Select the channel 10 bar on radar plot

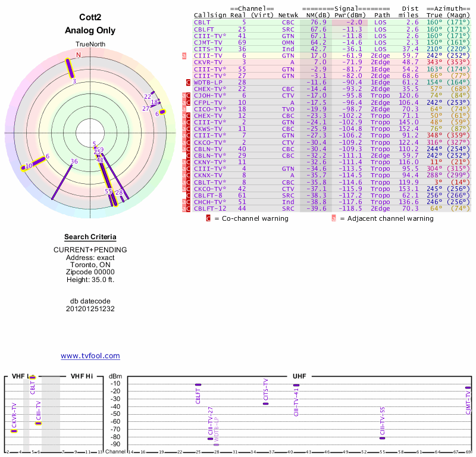(x=34, y=164)
